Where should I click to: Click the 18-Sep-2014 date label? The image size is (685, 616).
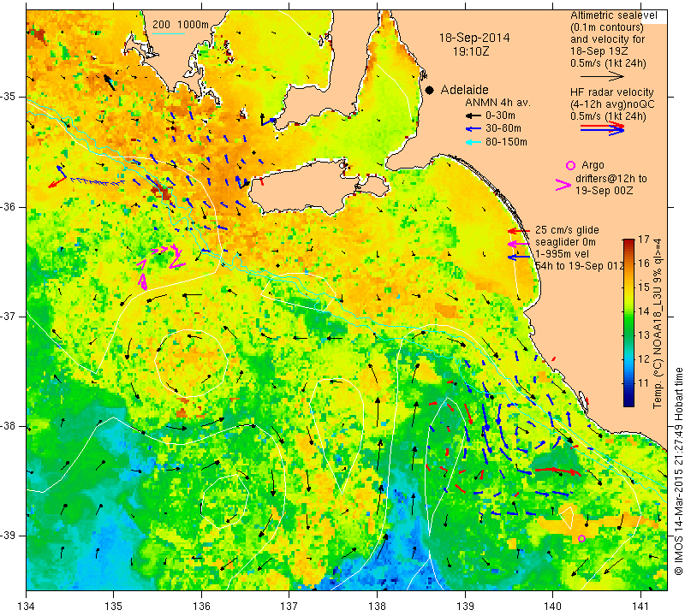pos(474,38)
